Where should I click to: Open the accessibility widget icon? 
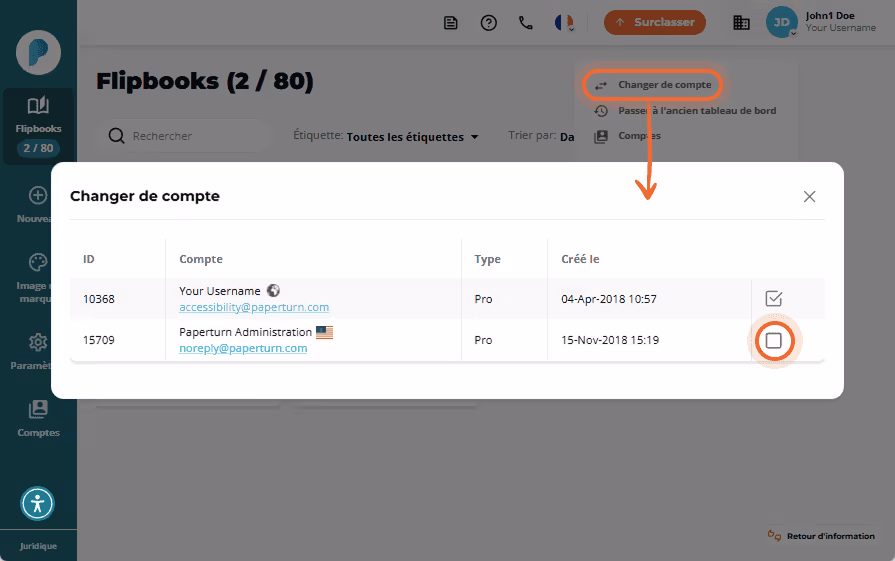(x=38, y=503)
